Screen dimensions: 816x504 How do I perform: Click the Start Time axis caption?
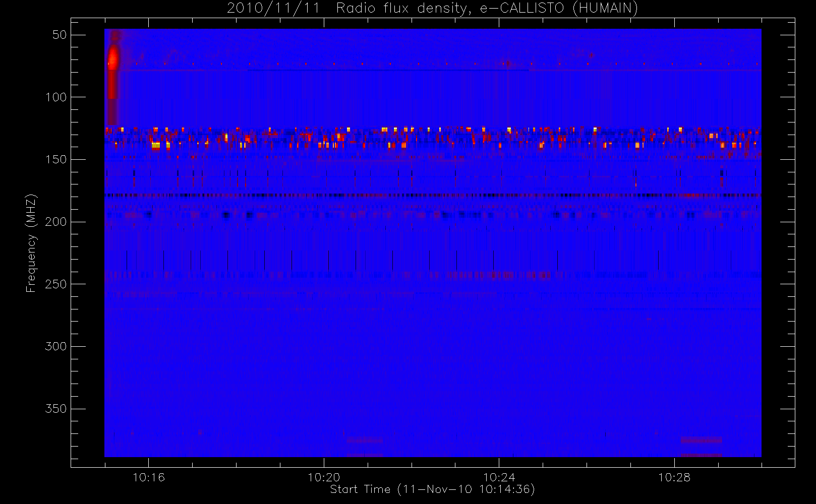[x=432, y=489]
